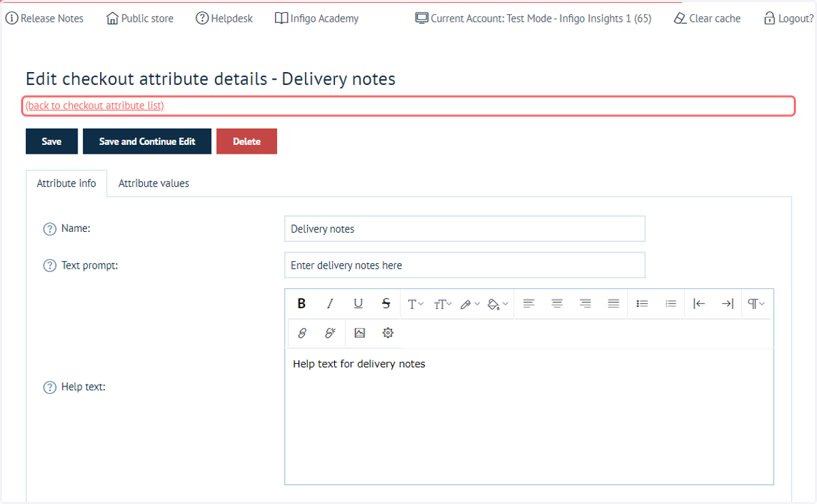The width and height of the screenshot is (817, 504).
Task: Show help tooltip for Text prompt
Action: click(50, 266)
